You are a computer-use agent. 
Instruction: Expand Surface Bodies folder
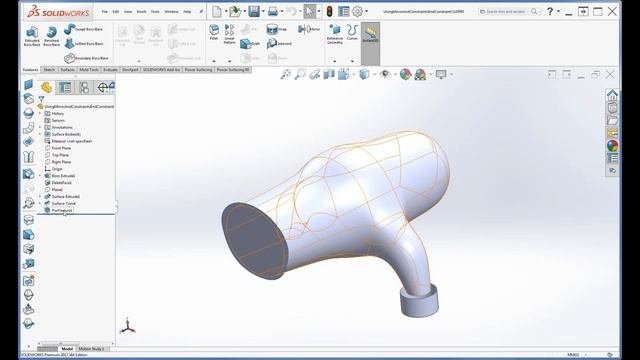(x=40, y=134)
